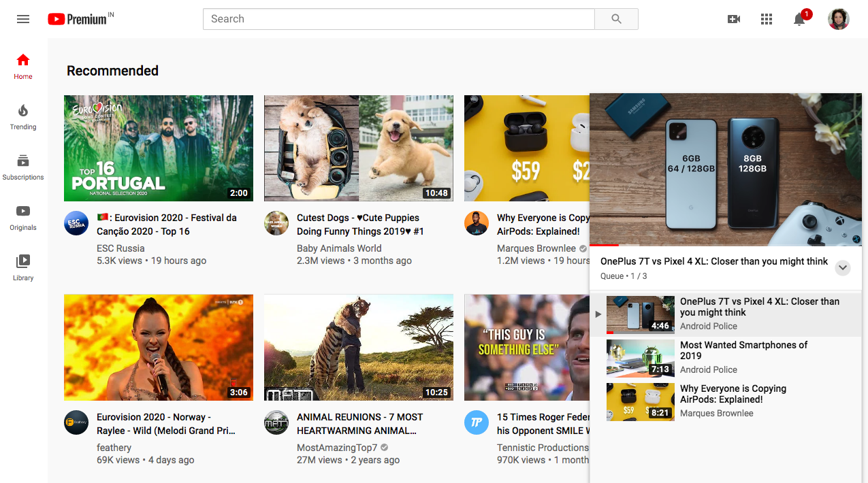Screen dimensions: 868x483
Task: Go to Home in sidebar
Action: [x=23, y=67]
